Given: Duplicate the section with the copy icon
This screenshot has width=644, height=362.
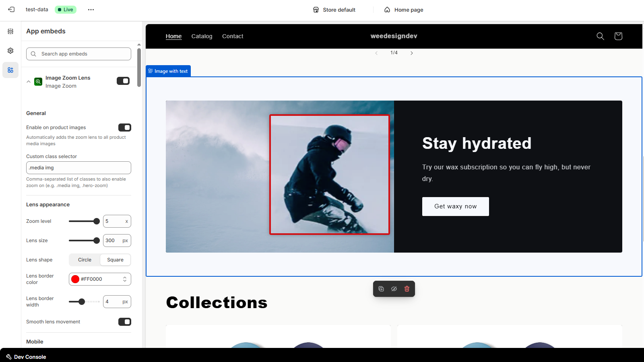Looking at the screenshot, I should coord(381,289).
